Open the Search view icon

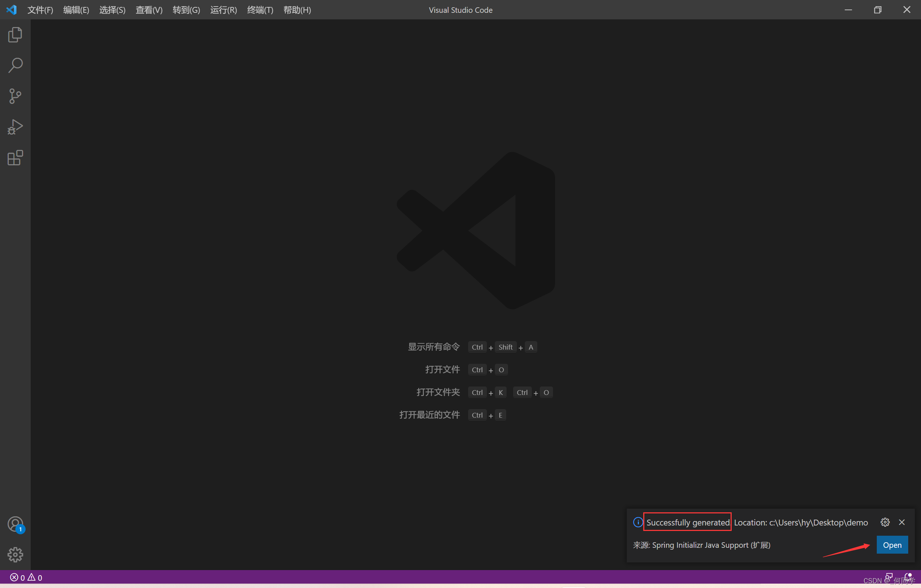[x=15, y=65]
